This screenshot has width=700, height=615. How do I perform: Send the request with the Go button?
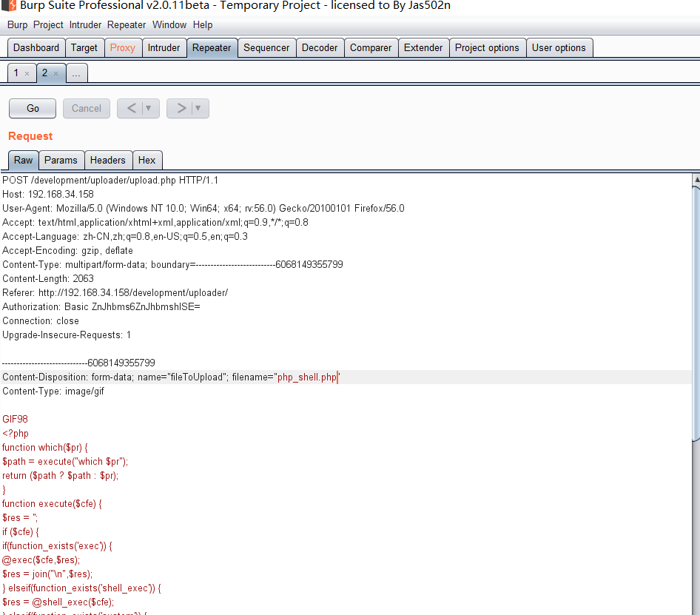coord(33,109)
